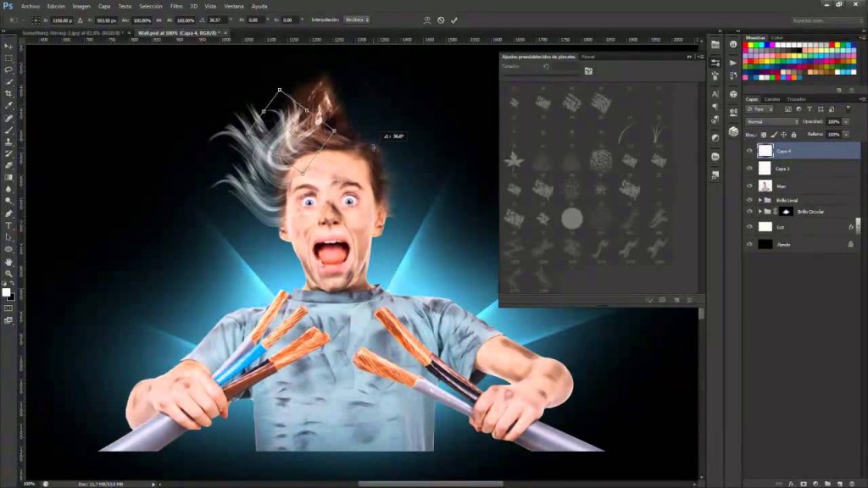Viewport: 868px width, 488px height.
Task: Select the Path Selection tool
Action: [x=8, y=237]
